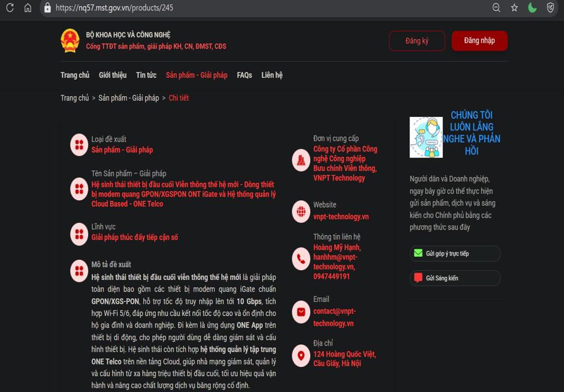Viewport: 564px width, 392px height.
Task: Click the browser address bar URL
Action: click(115, 7)
